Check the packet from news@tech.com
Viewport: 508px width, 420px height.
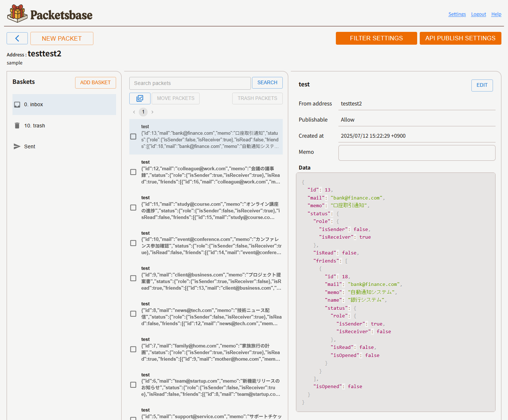pyautogui.click(x=133, y=313)
